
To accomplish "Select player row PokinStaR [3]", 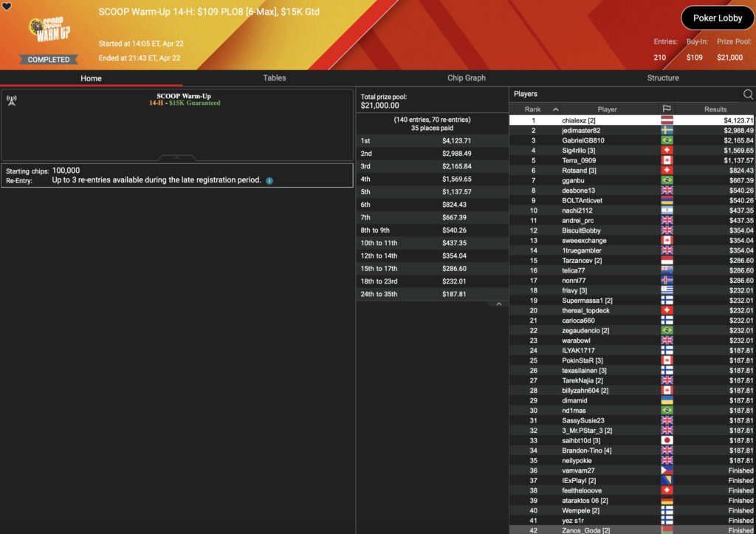I will coord(632,360).
